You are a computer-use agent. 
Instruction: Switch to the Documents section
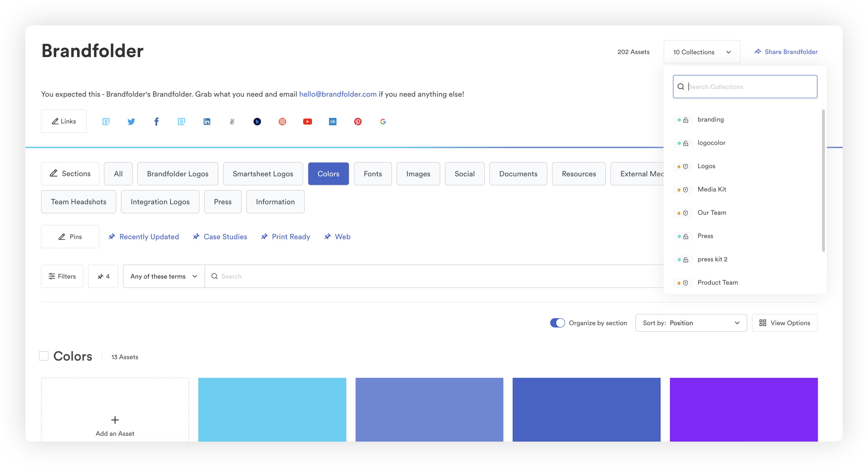[x=518, y=174]
